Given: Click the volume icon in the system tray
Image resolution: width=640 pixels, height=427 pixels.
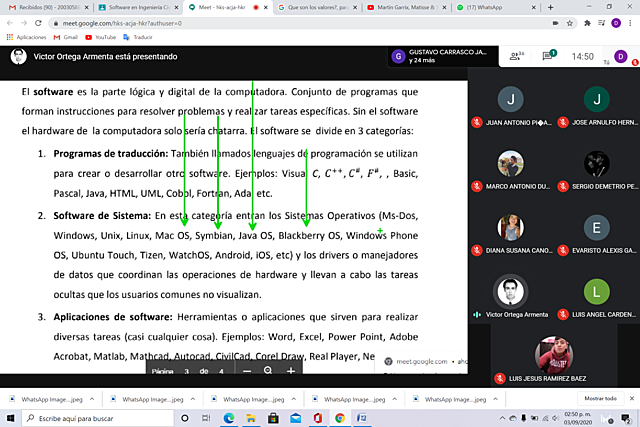Looking at the screenshot, I should [555, 418].
